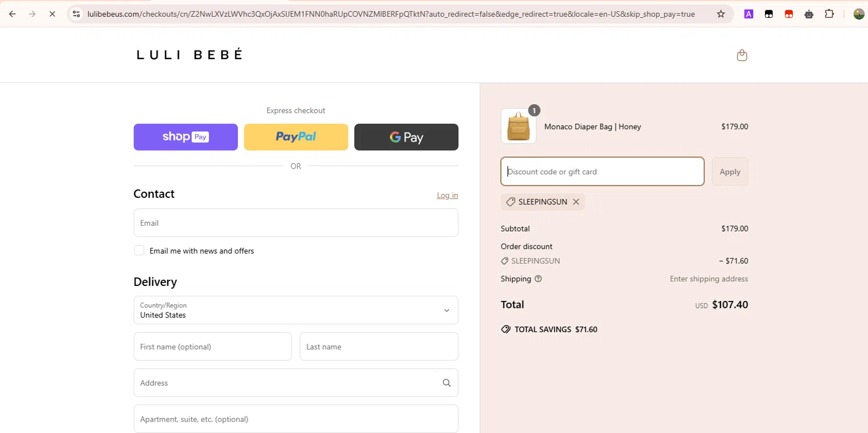Stop loading the page
Image resolution: width=868 pixels, height=433 pixels.
click(52, 14)
